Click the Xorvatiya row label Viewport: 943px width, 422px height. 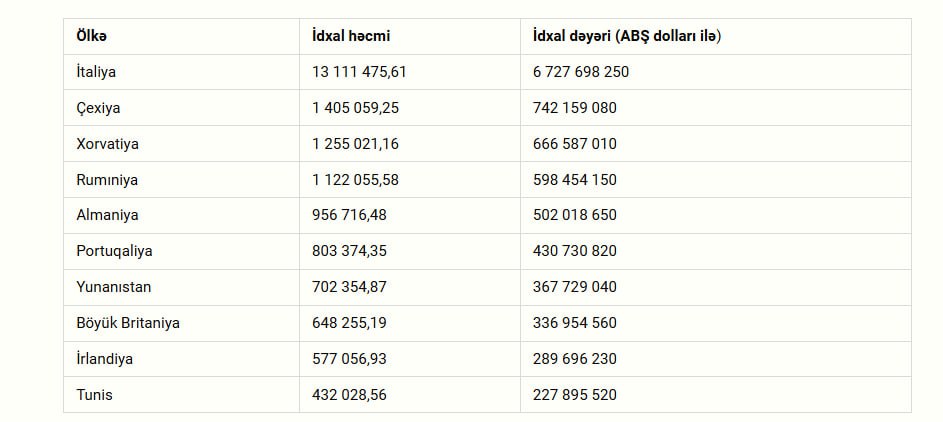[x=107, y=144]
